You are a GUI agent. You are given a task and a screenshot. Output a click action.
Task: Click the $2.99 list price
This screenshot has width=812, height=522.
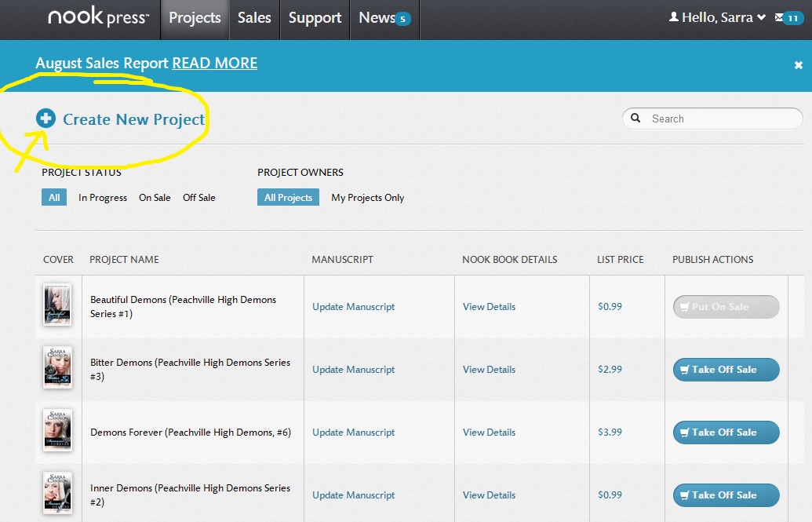(x=610, y=369)
